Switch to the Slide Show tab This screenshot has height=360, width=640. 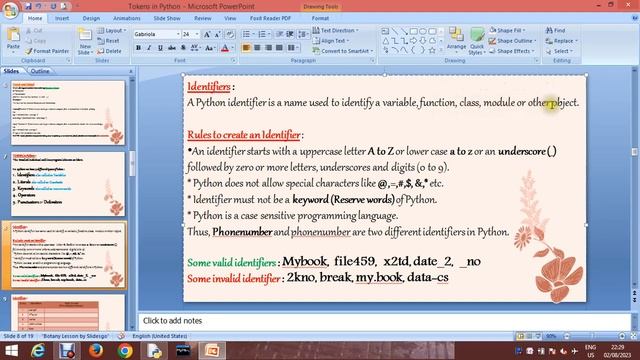(x=167, y=18)
